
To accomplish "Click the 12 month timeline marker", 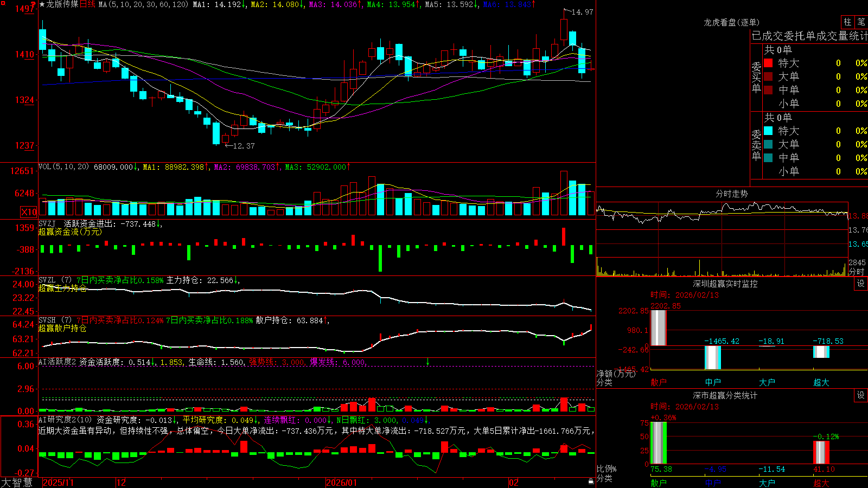I will pos(122,483).
